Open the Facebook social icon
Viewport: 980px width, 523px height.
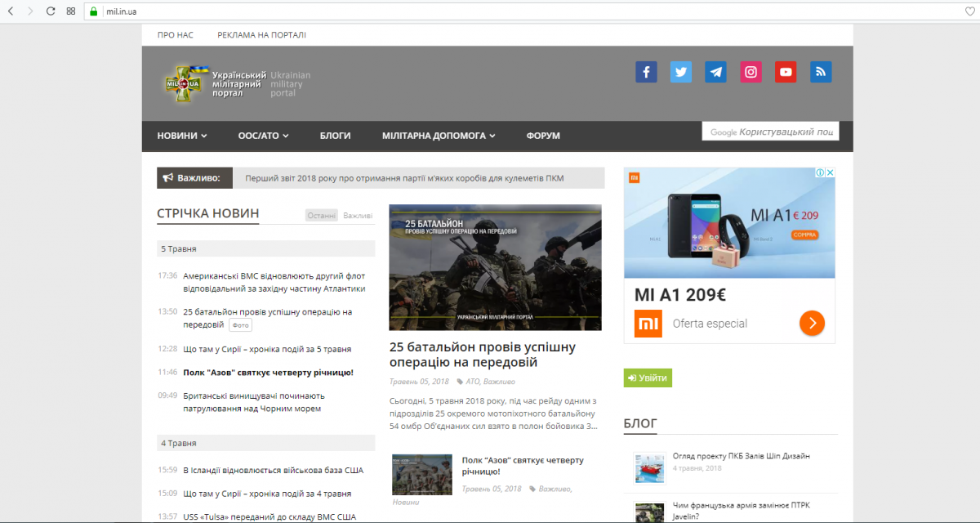click(646, 72)
